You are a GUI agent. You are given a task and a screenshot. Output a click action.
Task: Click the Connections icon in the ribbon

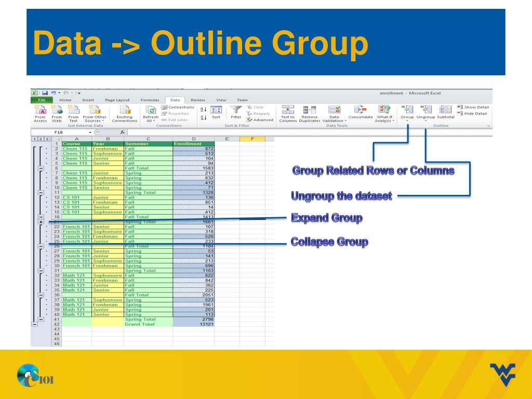point(178,107)
